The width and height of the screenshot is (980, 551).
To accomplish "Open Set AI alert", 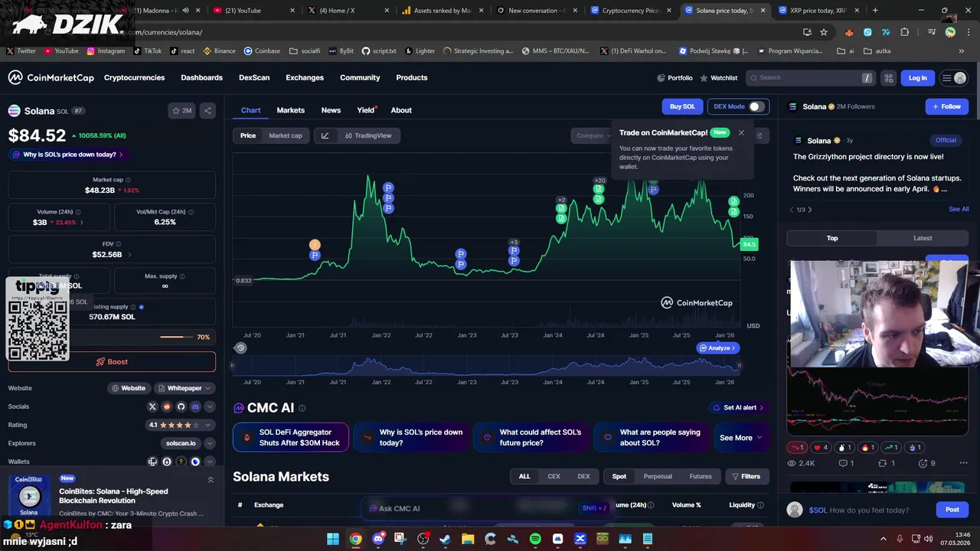I will click(x=738, y=407).
